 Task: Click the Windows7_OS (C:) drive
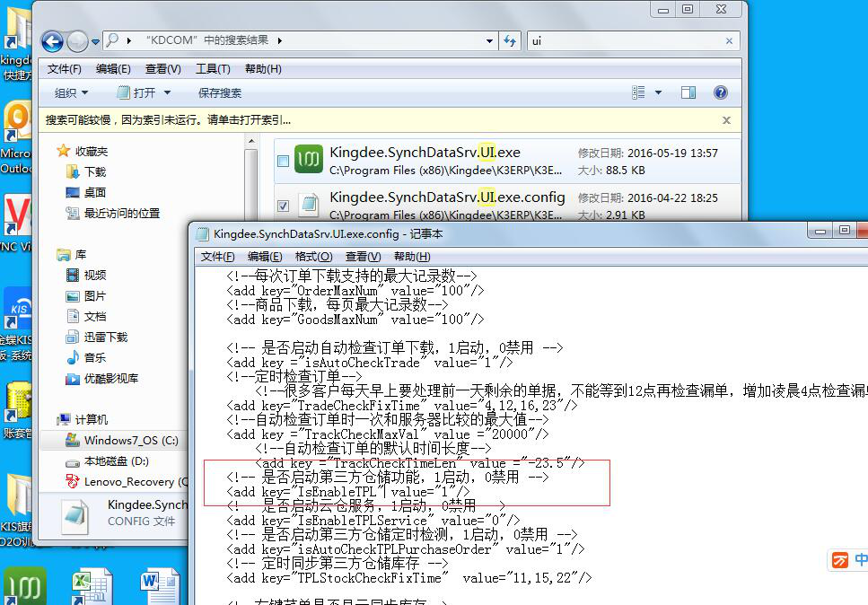tap(130, 441)
